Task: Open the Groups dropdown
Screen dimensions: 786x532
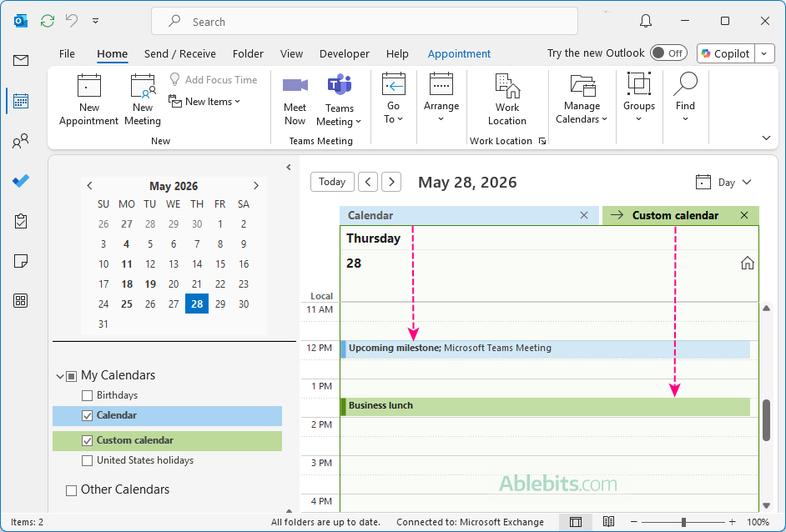Action: 638,98
